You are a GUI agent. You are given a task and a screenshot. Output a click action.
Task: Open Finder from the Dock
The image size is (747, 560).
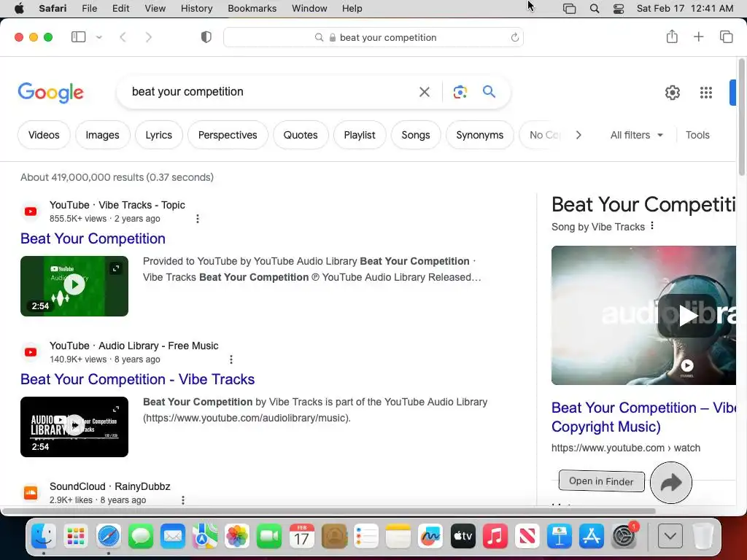click(x=43, y=536)
